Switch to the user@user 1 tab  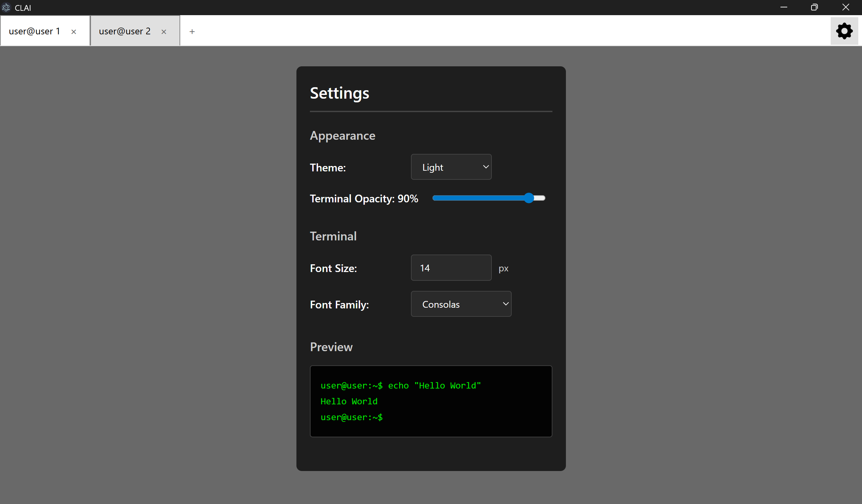[x=34, y=31]
